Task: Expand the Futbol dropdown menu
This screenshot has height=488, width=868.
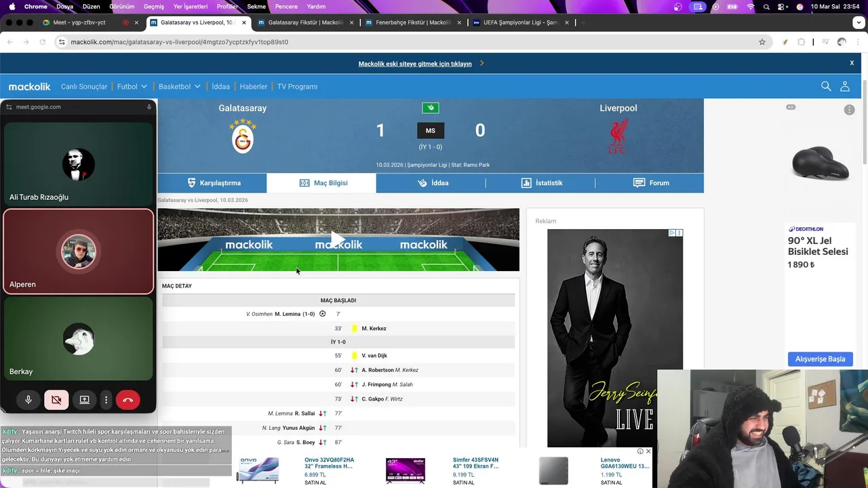Action: 132,87
